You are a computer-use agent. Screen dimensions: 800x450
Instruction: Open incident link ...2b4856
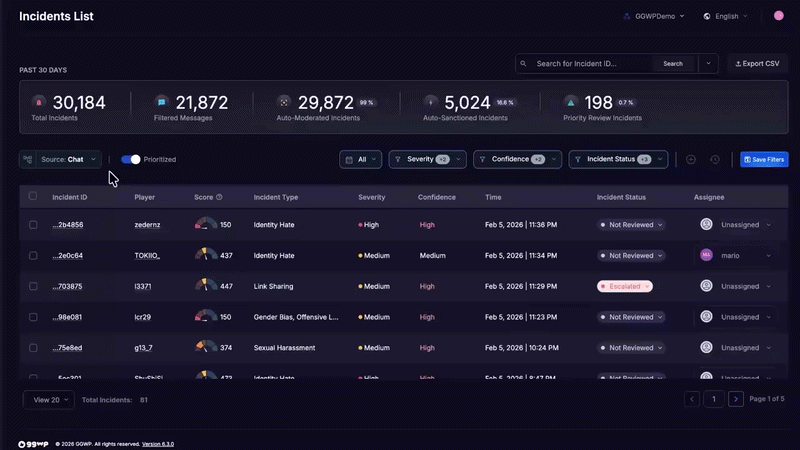click(x=68, y=225)
